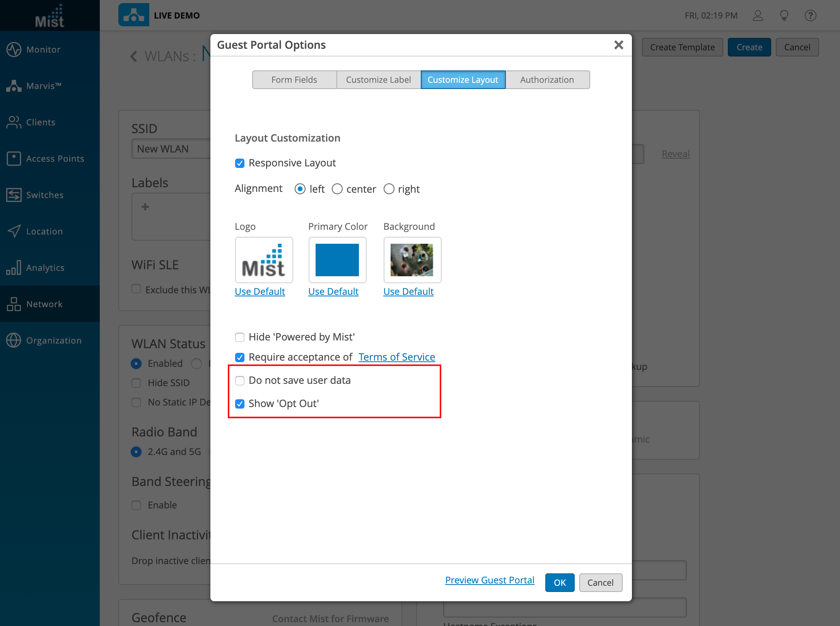Viewport: 840px width, 626px height.
Task: Open Access Points sidebar icon
Action: [x=14, y=159]
